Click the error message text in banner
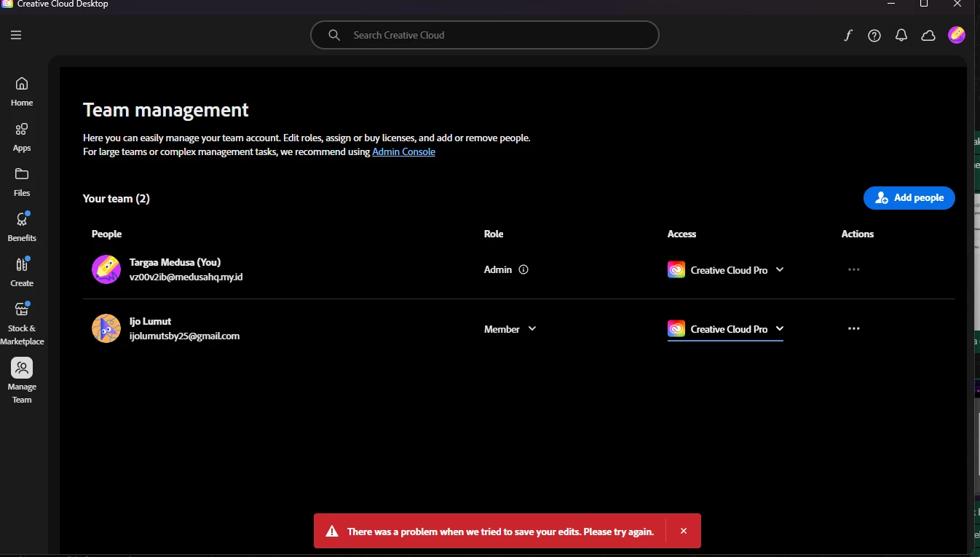This screenshot has height=557, width=980. [501, 532]
